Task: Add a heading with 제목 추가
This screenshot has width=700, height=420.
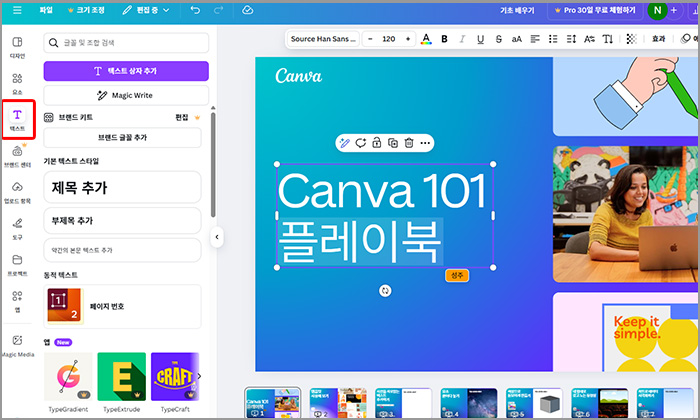Action: (122, 187)
